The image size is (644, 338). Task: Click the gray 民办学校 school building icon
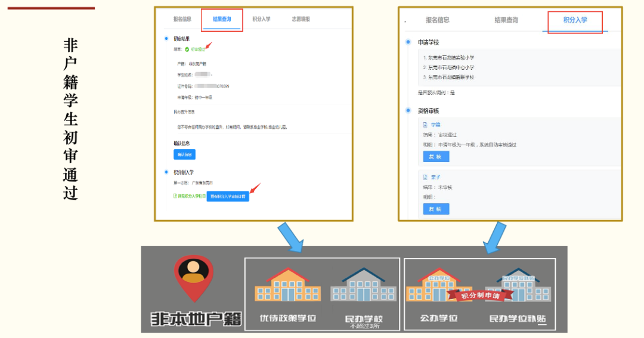[x=363, y=287]
